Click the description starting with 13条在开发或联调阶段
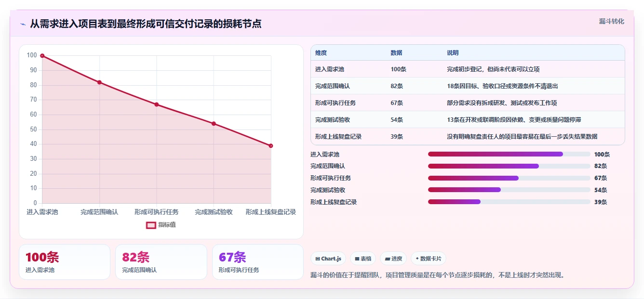 click(x=515, y=120)
